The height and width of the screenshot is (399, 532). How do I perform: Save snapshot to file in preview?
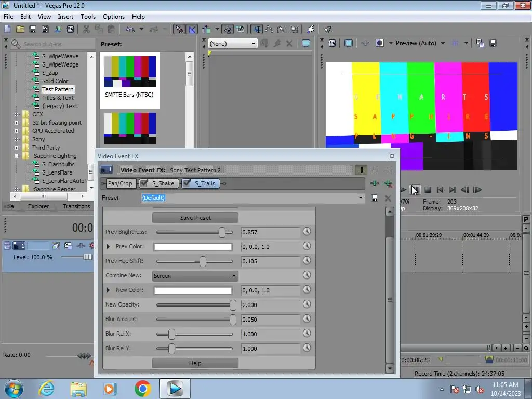click(493, 43)
